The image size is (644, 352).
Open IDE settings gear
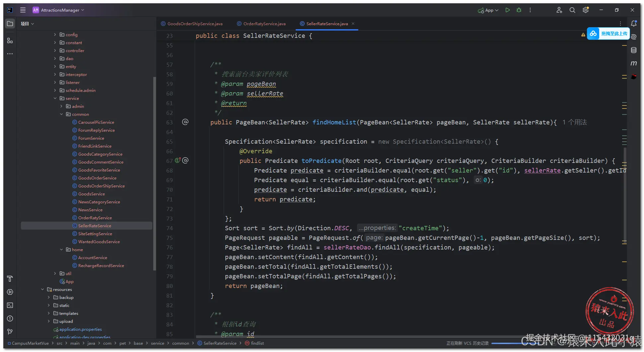pyautogui.click(x=586, y=10)
